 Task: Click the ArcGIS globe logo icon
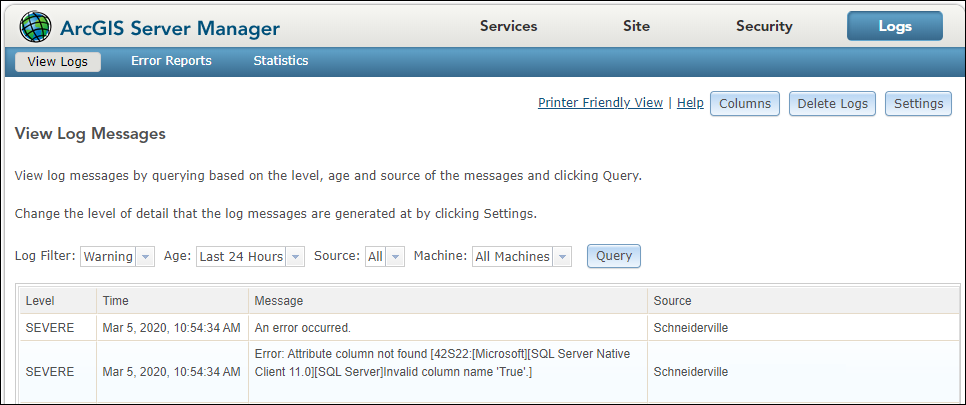tap(36, 27)
